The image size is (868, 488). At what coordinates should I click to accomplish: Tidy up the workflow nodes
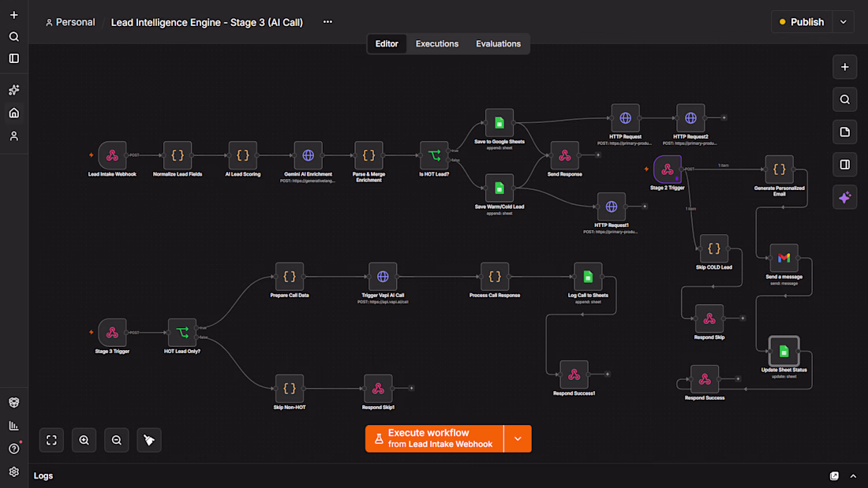click(x=149, y=441)
